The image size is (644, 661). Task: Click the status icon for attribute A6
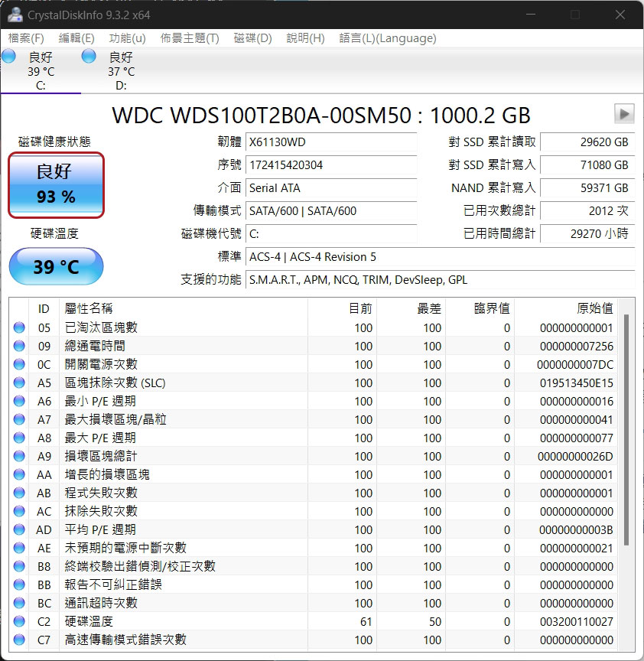pos(19,401)
